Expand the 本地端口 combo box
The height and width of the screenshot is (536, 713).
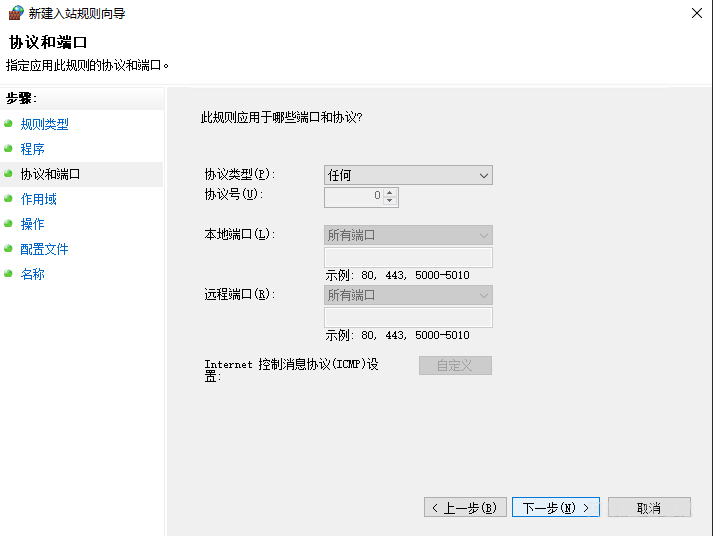[408, 235]
